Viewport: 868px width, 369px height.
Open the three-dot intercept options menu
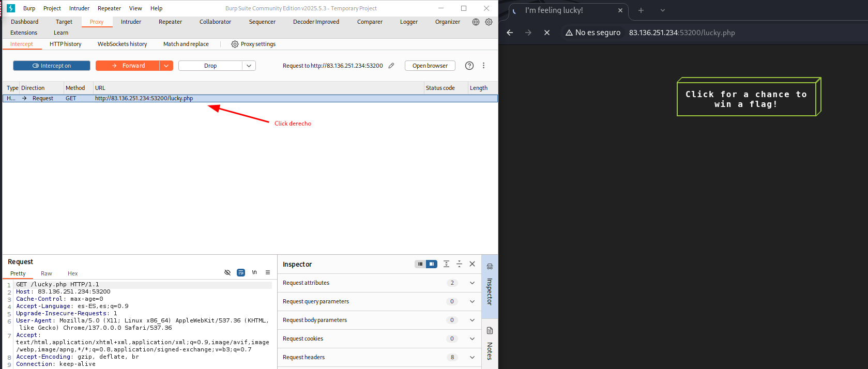click(x=484, y=66)
